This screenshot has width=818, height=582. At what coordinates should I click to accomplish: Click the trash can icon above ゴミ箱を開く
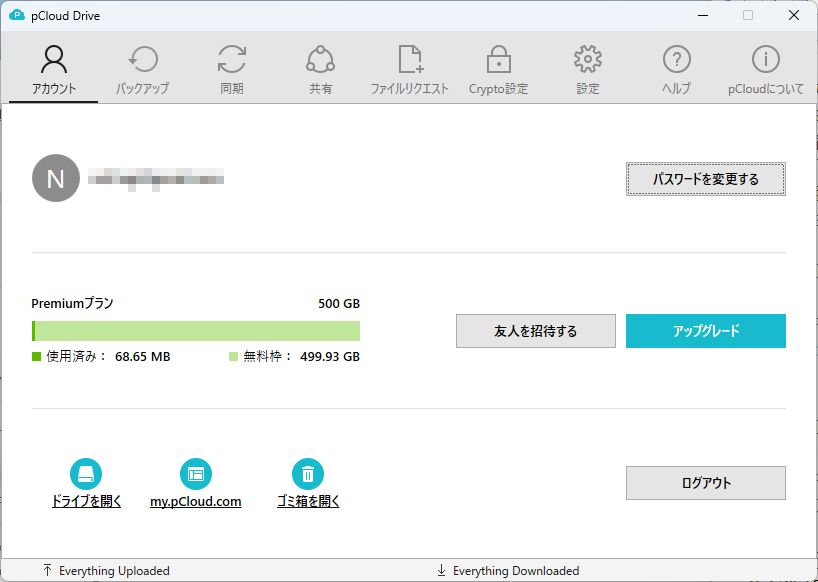(308, 474)
